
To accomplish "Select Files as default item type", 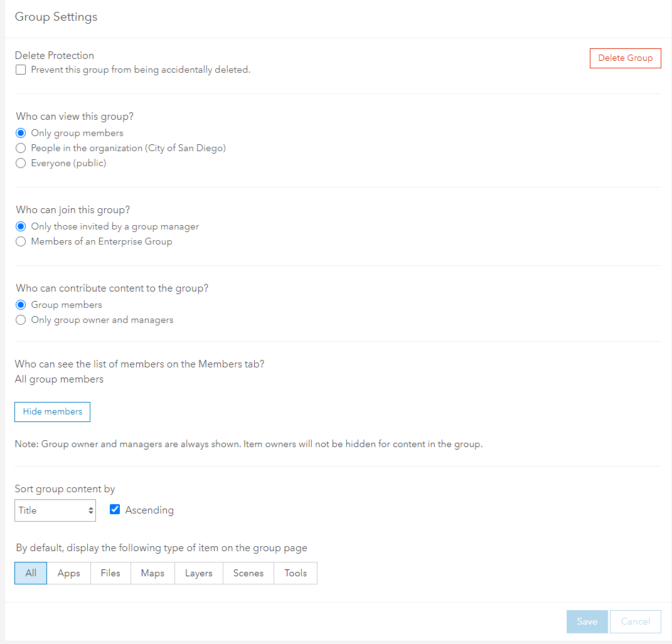I will pyautogui.click(x=110, y=573).
